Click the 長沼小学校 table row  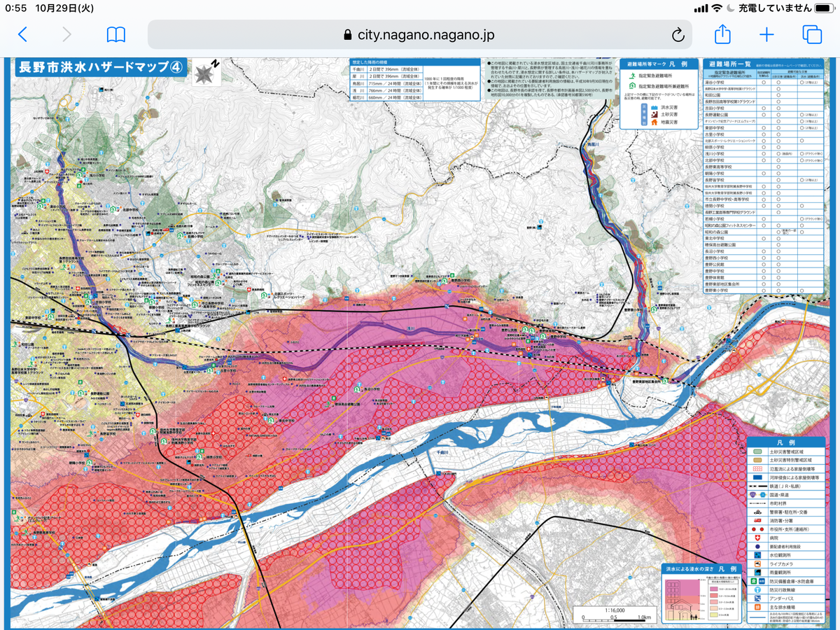(763, 251)
